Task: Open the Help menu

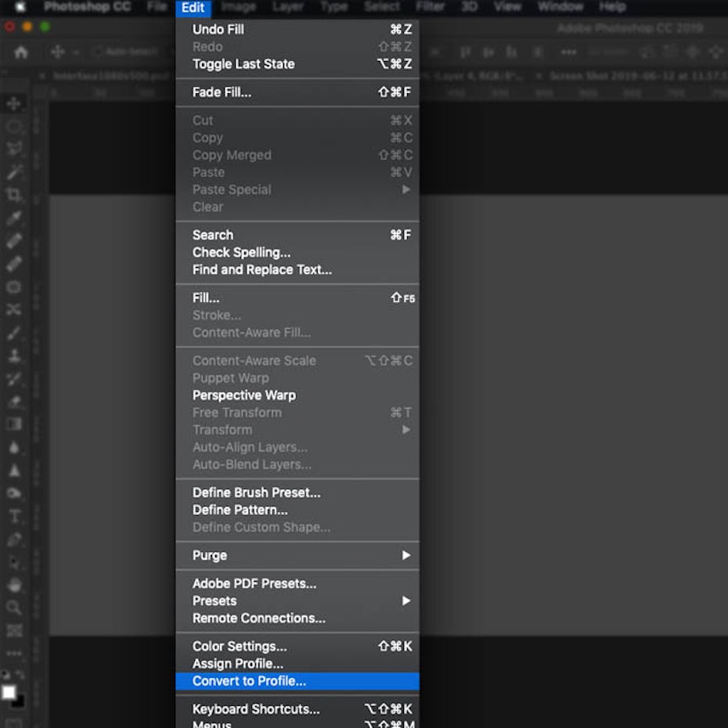Action: pyautogui.click(x=612, y=7)
